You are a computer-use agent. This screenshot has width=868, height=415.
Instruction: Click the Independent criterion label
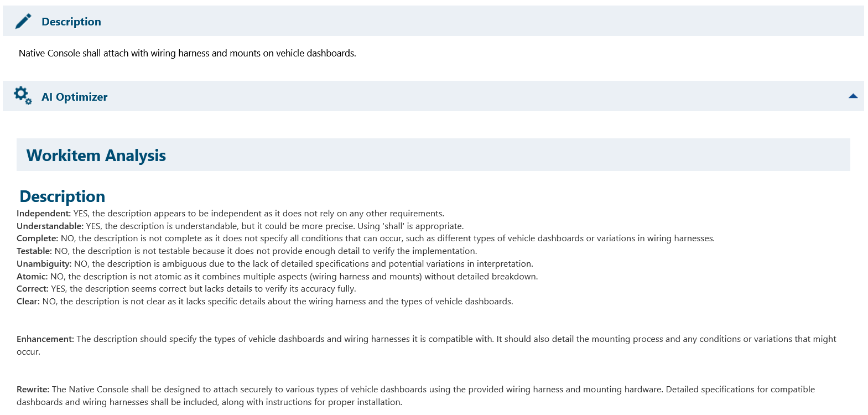pos(44,214)
